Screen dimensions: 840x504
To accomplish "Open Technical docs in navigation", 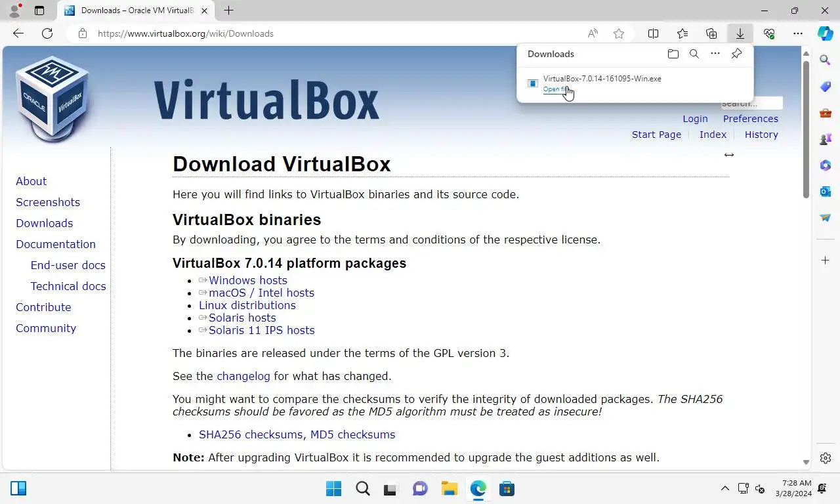I will point(68,286).
